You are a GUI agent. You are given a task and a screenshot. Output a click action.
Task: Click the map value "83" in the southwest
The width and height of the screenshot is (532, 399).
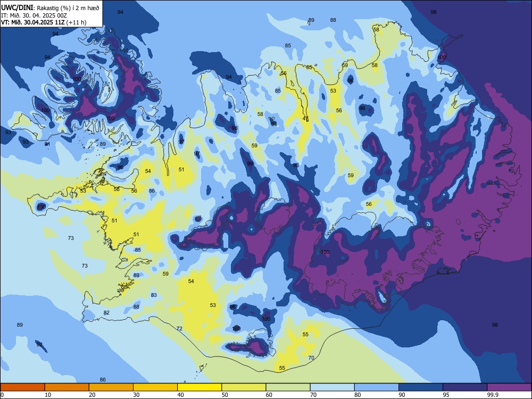click(154, 295)
